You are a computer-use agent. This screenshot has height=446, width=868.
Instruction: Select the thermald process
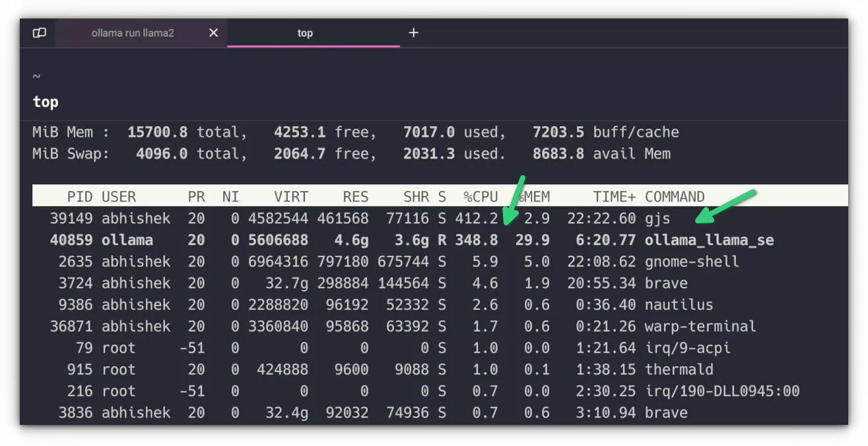coord(679,369)
